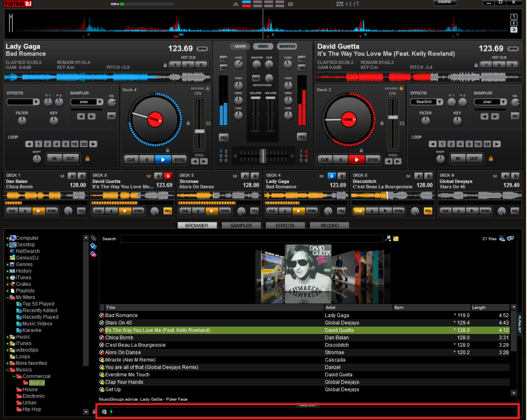Enable crossfader side A on Deck 1
Image resolution: width=527 pixels, height=420 pixels.
pyautogui.click(x=71, y=176)
